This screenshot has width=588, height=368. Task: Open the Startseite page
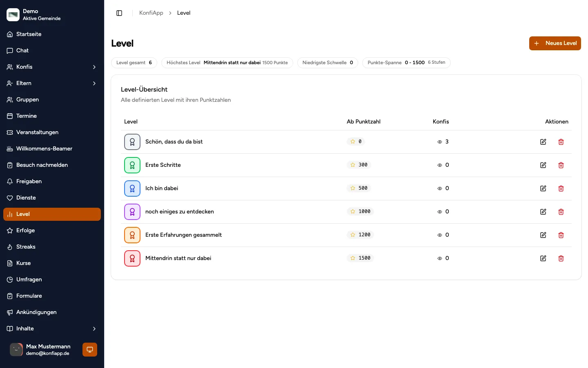52,34
